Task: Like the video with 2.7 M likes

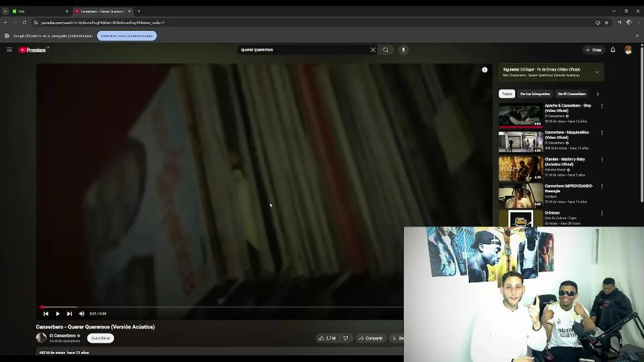Action: 327,338
